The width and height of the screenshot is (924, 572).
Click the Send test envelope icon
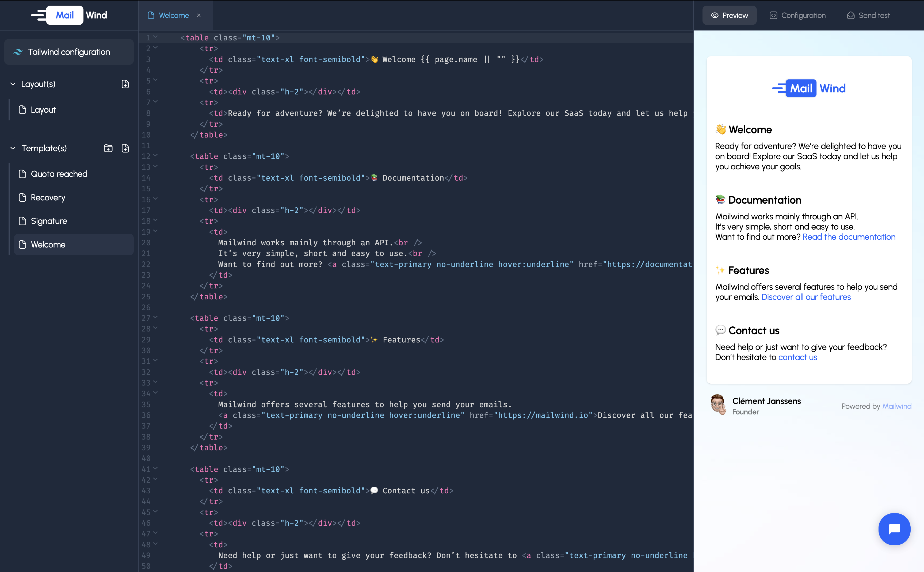pos(851,16)
